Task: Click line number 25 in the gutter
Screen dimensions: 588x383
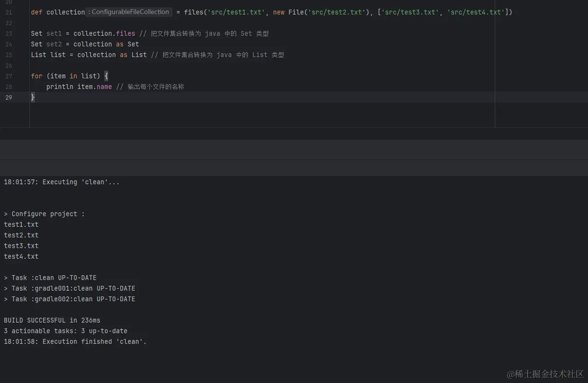Action: click(9, 55)
